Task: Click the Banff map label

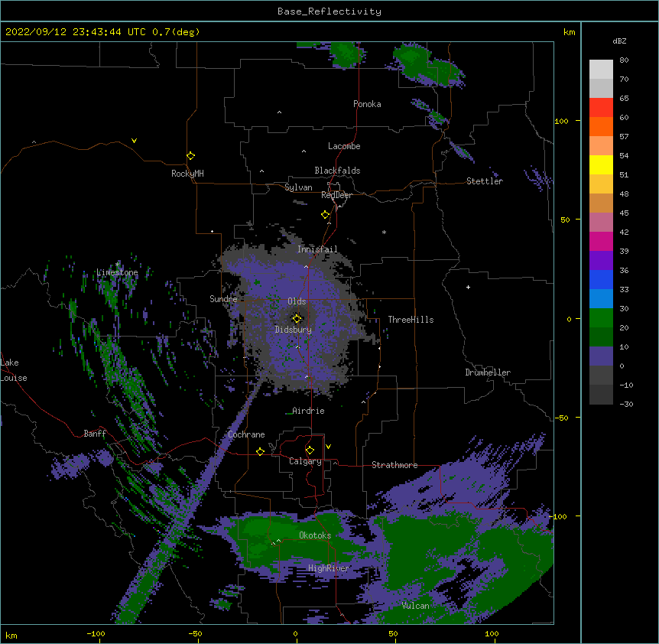Action: point(95,434)
